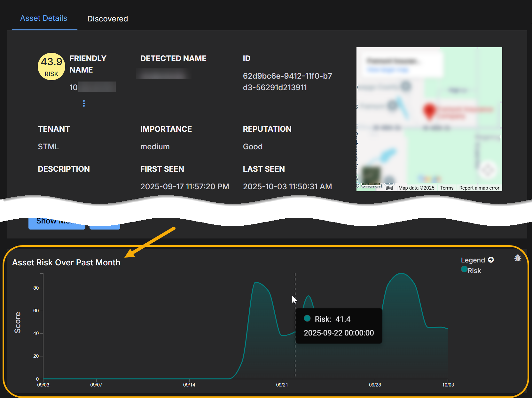Click the red location pin on map

click(429, 111)
